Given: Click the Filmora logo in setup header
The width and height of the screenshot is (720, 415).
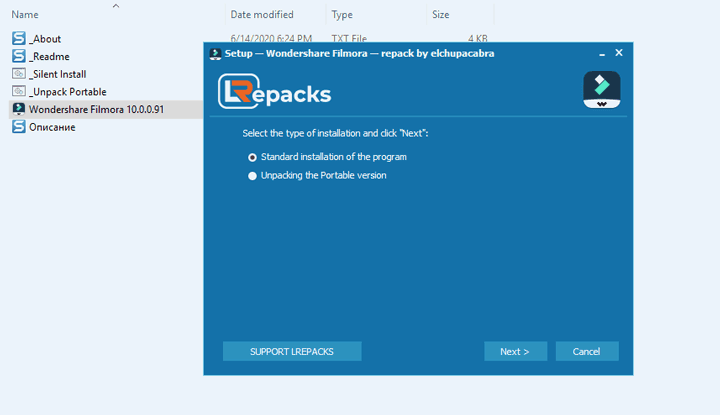Looking at the screenshot, I should pos(601,90).
